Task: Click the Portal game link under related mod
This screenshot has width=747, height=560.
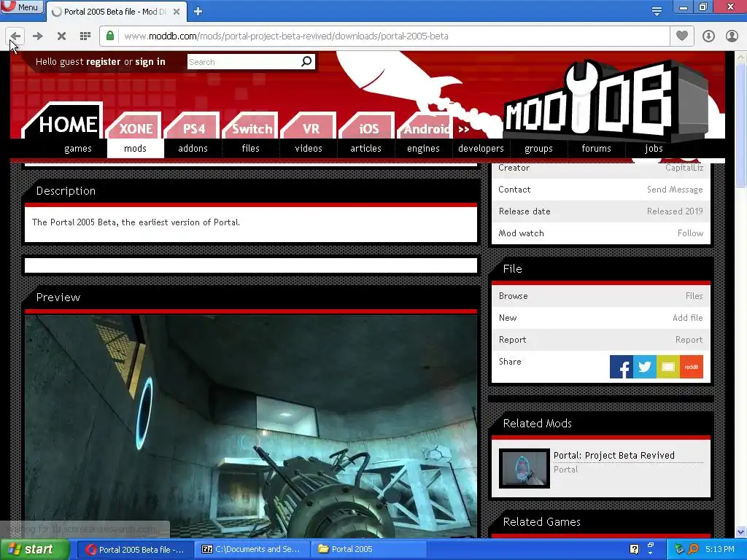Action: (x=565, y=470)
